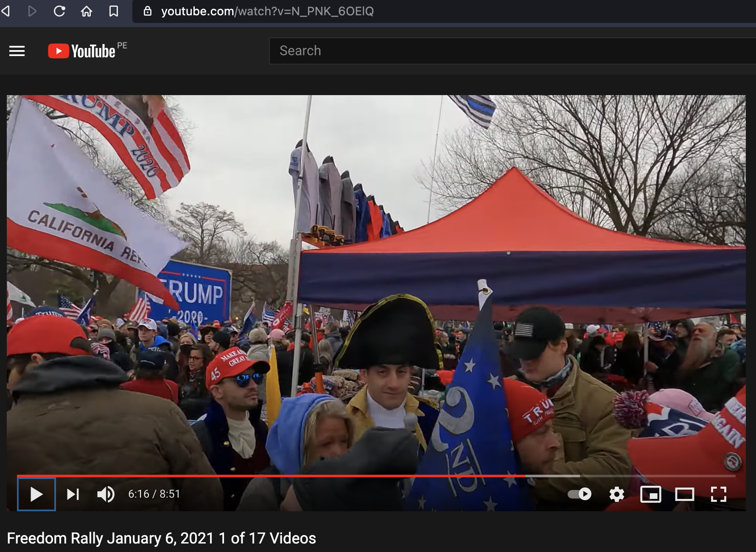Click the Freedom Rally January 6, 2021 title
This screenshot has width=756, height=552.
click(x=162, y=538)
